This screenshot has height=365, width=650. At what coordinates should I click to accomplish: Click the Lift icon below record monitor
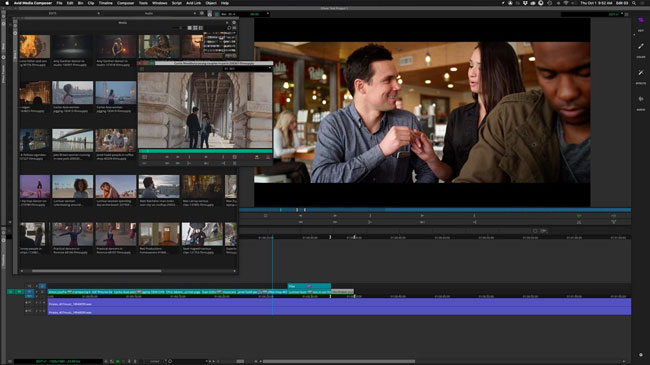click(579, 222)
